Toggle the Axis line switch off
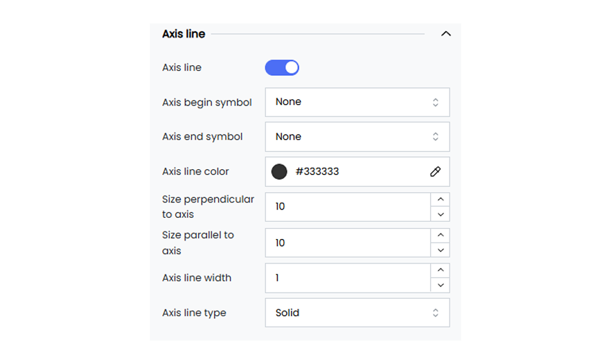Screen dimensions: 611x364 [x=282, y=68]
